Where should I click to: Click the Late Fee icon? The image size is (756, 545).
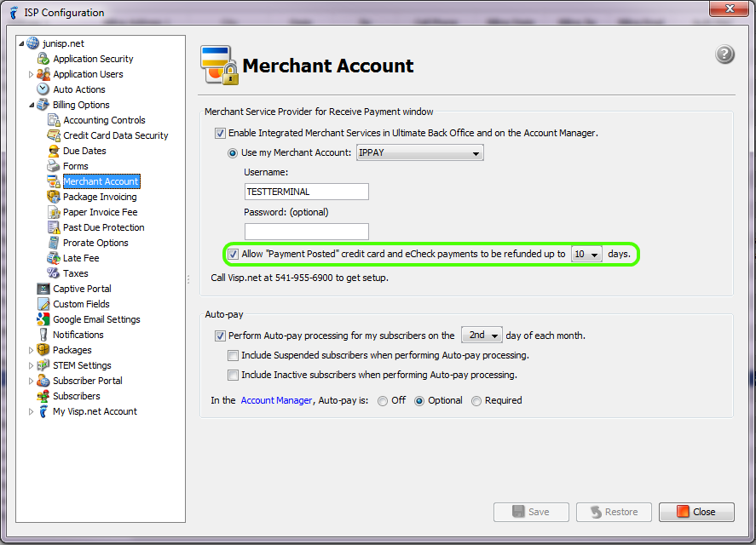point(54,258)
